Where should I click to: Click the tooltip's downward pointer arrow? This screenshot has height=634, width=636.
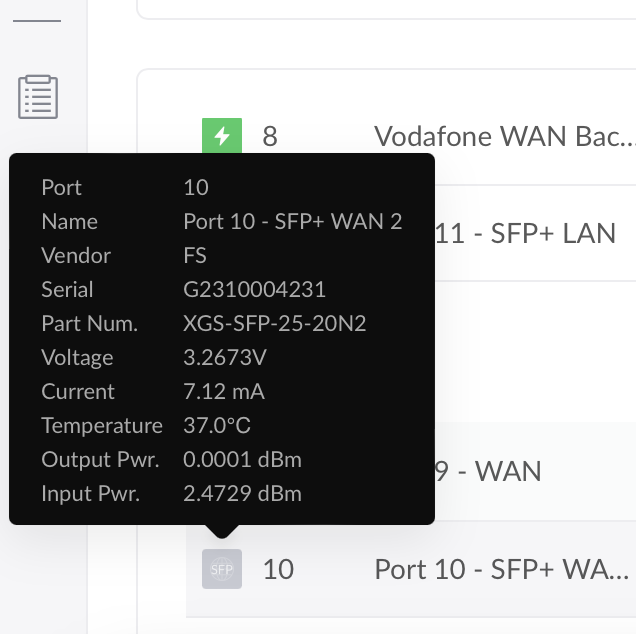[221, 531]
